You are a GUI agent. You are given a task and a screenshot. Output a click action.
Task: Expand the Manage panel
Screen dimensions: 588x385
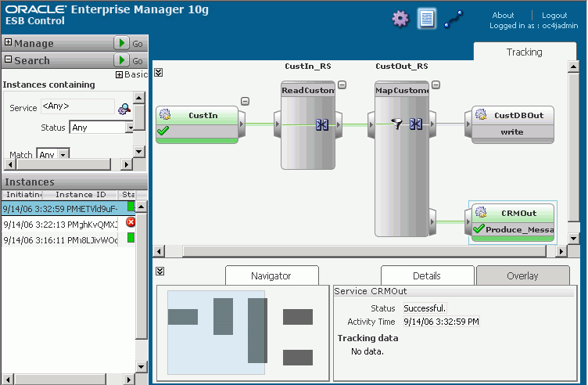(x=8, y=42)
